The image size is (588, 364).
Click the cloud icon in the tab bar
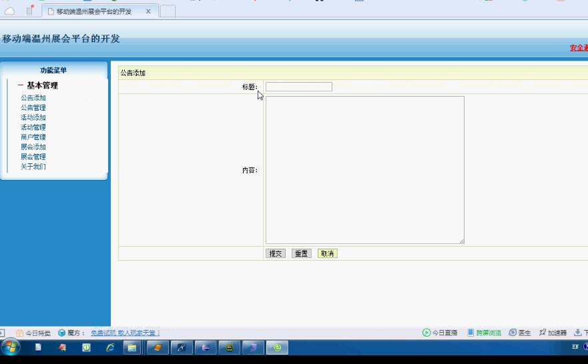point(10,11)
